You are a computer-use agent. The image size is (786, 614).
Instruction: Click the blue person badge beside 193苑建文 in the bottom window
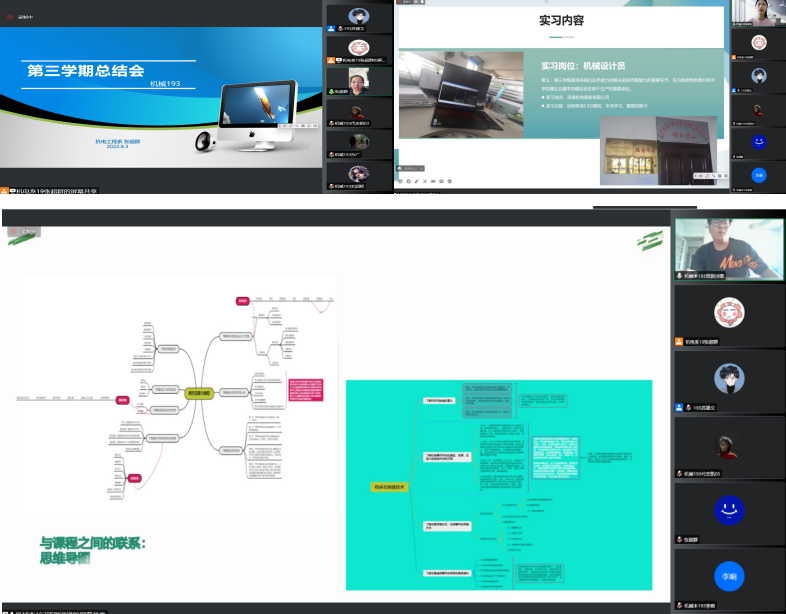(679, 408)
